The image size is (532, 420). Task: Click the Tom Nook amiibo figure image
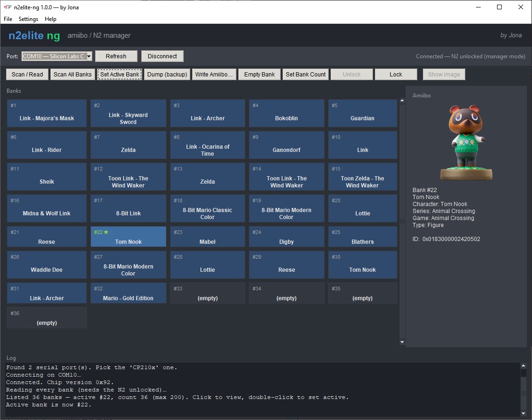pos(466,142)
